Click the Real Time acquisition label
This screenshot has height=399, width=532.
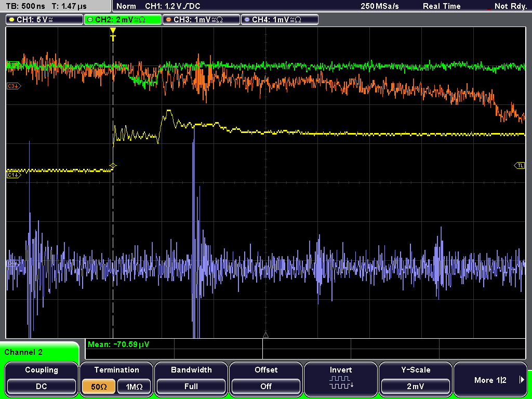coord(442,6)
